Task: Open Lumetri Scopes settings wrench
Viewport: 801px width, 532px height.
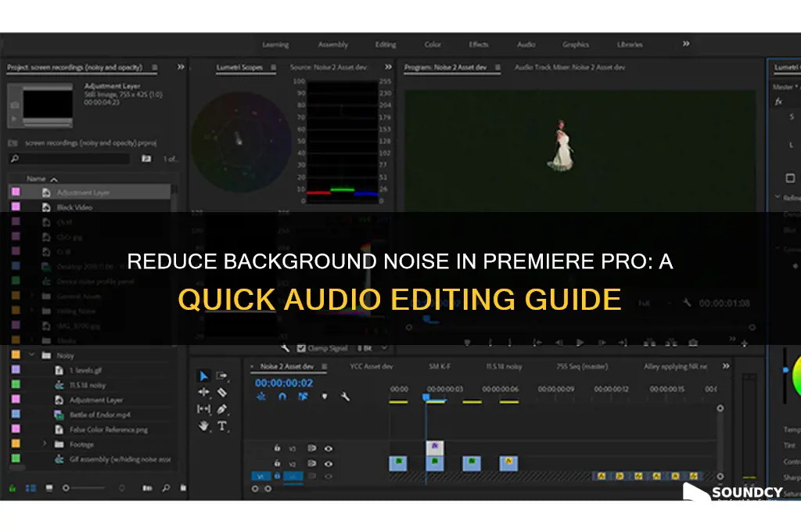Action: 285,348
